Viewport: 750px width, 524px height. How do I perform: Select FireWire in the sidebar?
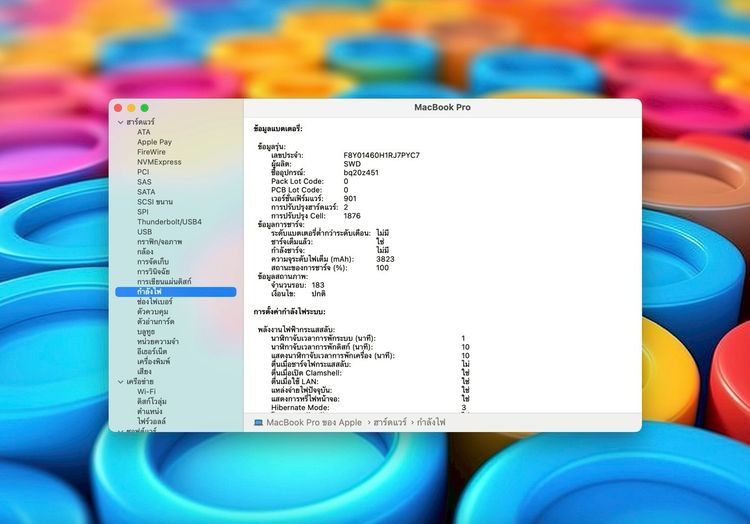[152, 152]
